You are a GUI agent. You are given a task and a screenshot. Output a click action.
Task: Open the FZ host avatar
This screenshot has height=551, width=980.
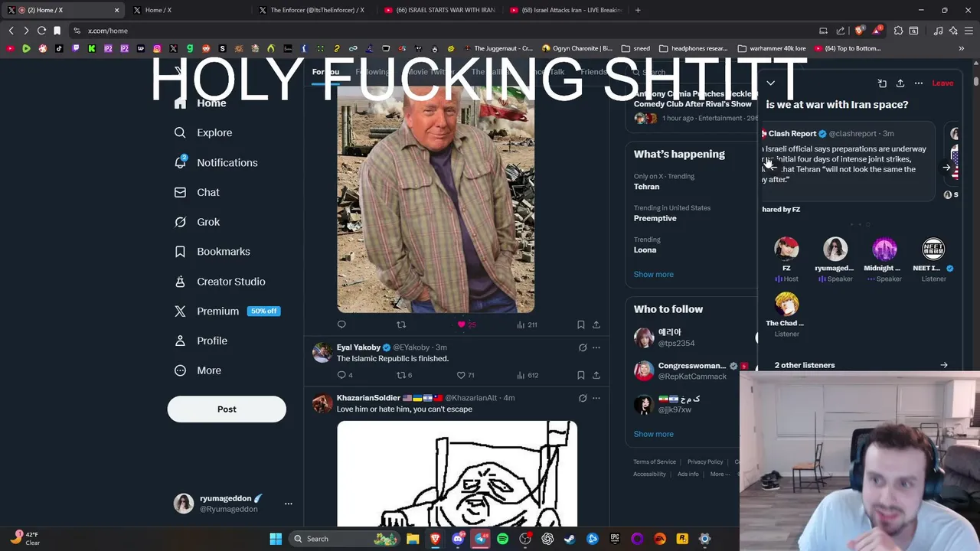coord(786,249)
